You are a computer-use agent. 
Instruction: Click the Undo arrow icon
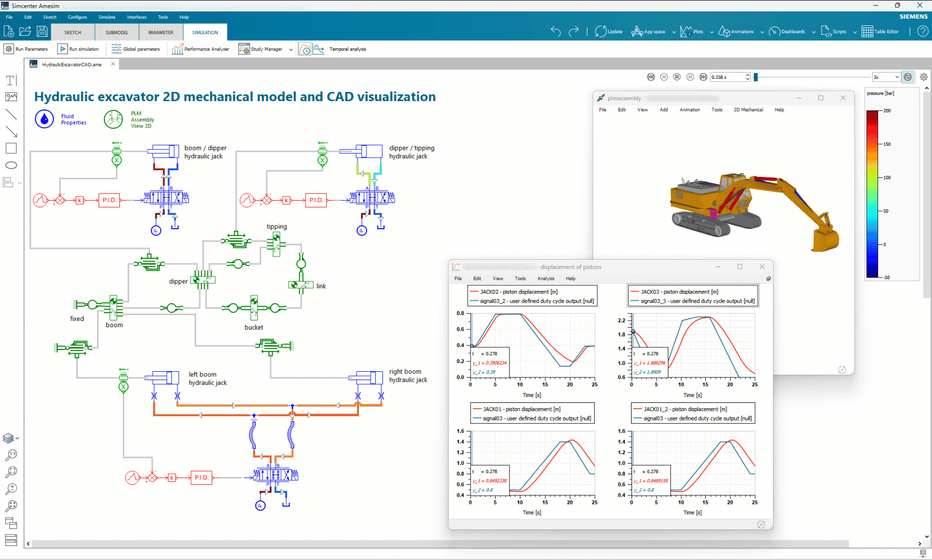point(556,32)
